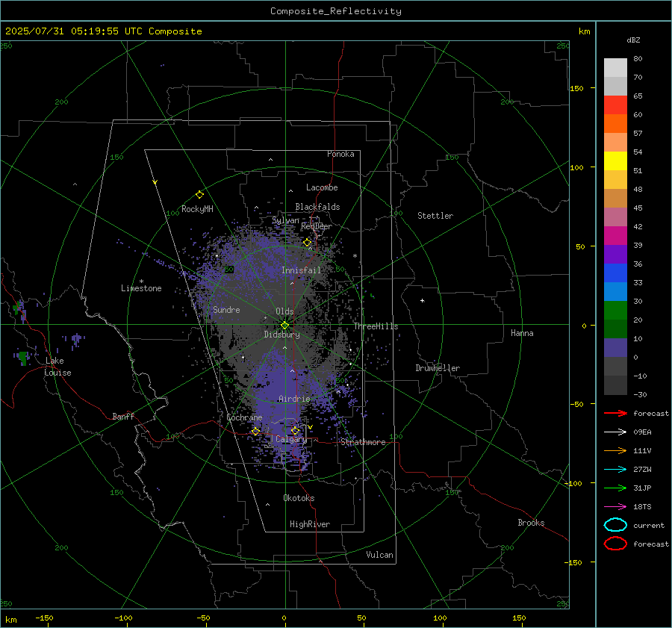Viewport: 672px width, 628px height.
Task: Click the Sylvan label
Action: pos(285,220)
